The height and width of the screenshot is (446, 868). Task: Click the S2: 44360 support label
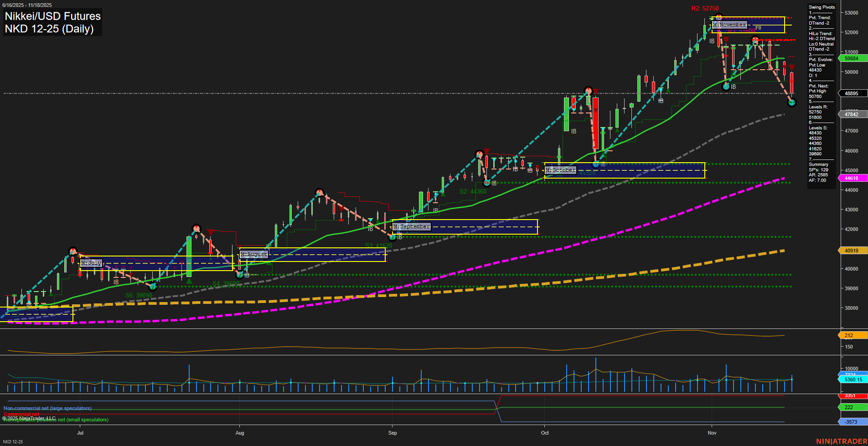coord(473,191)
